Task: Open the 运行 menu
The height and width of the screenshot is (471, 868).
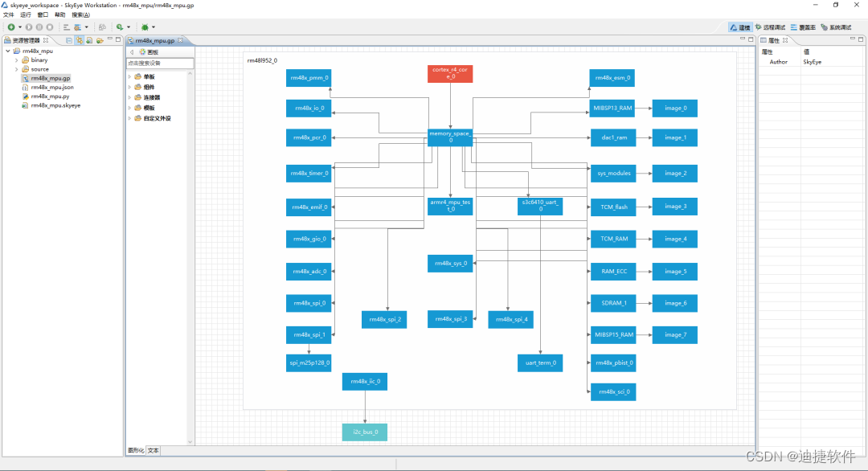Action: (x=26, y=15)
